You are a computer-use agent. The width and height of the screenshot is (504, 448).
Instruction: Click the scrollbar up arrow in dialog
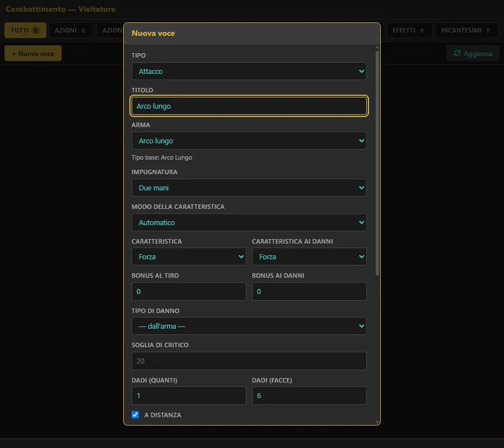[377, 48]
